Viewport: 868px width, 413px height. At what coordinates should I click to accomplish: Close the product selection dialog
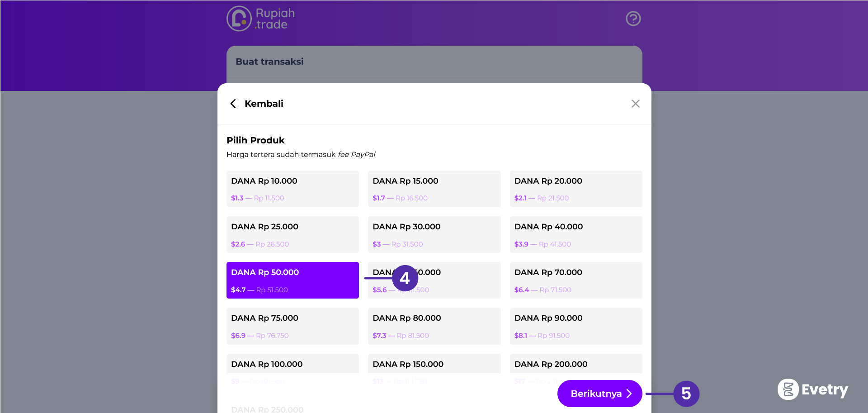coord(635,104)
